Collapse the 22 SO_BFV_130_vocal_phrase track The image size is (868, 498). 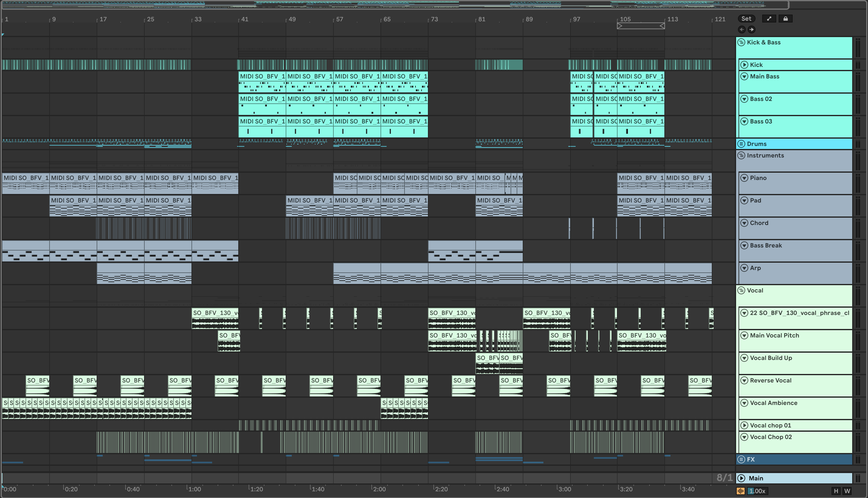pos(744,313)
